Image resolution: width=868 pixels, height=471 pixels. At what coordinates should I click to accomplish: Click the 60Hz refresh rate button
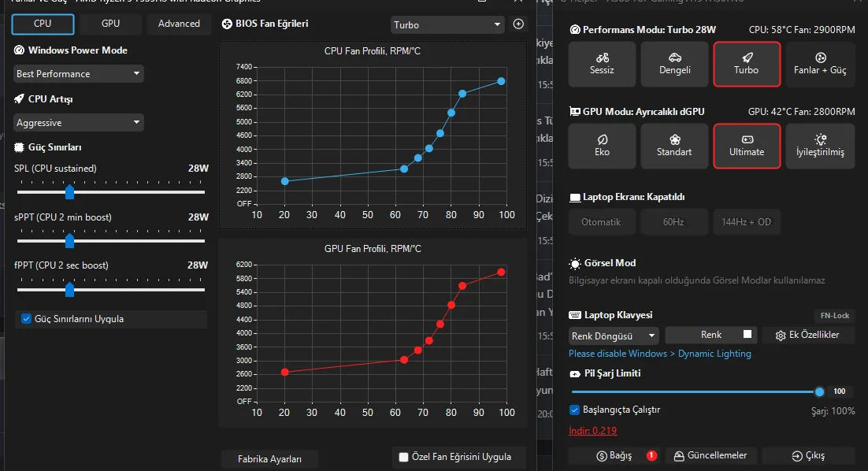(673, 222)
